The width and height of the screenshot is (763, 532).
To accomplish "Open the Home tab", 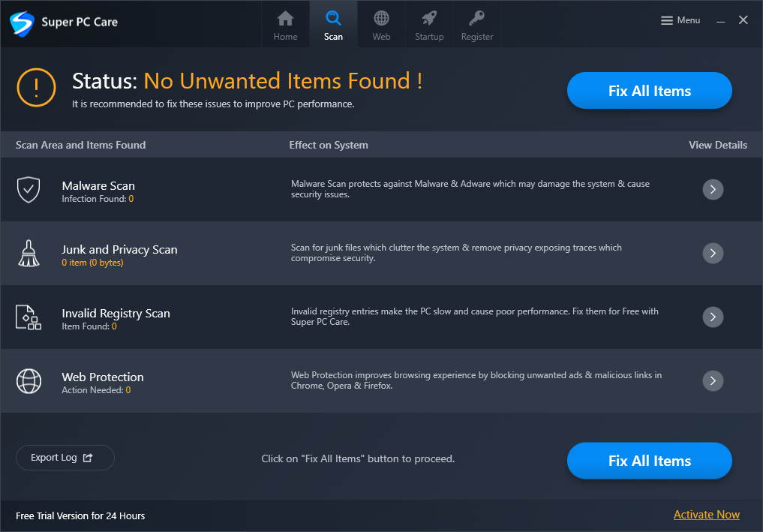I will pos(285,24).
